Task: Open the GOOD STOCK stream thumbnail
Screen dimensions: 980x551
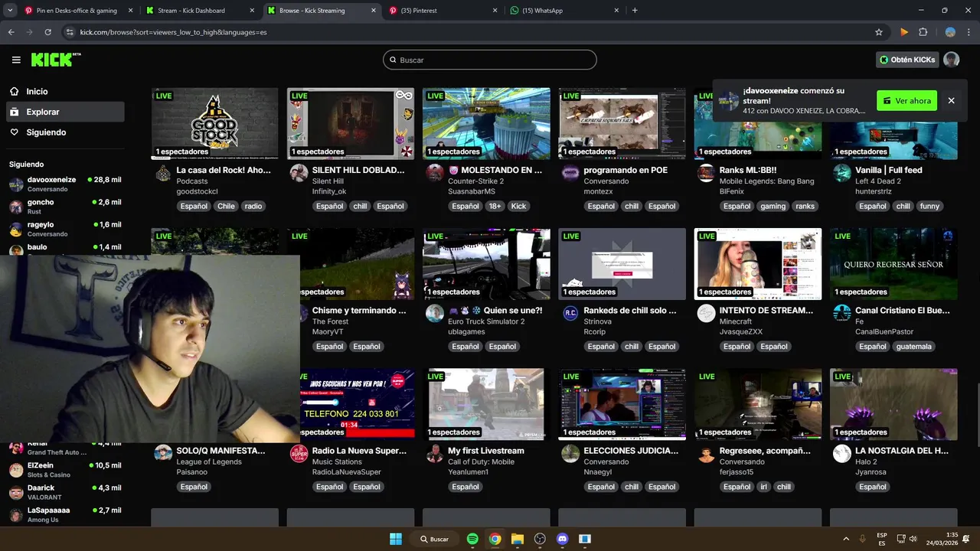Action: 214,123
